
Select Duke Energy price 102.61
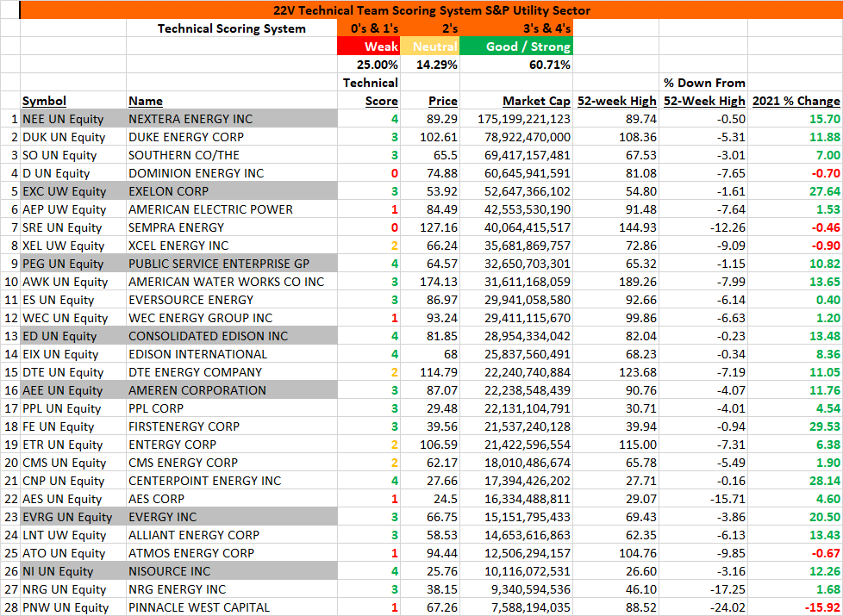429,137
